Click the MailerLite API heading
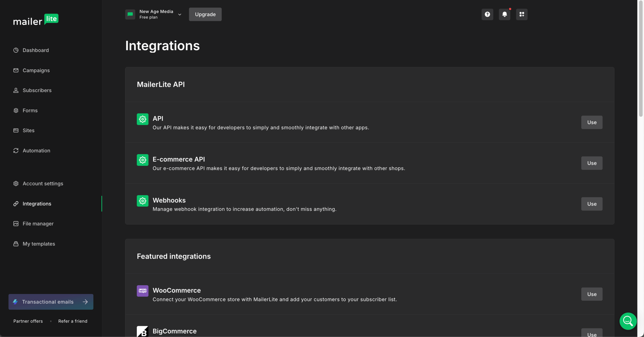 click(x=161, y=84)
